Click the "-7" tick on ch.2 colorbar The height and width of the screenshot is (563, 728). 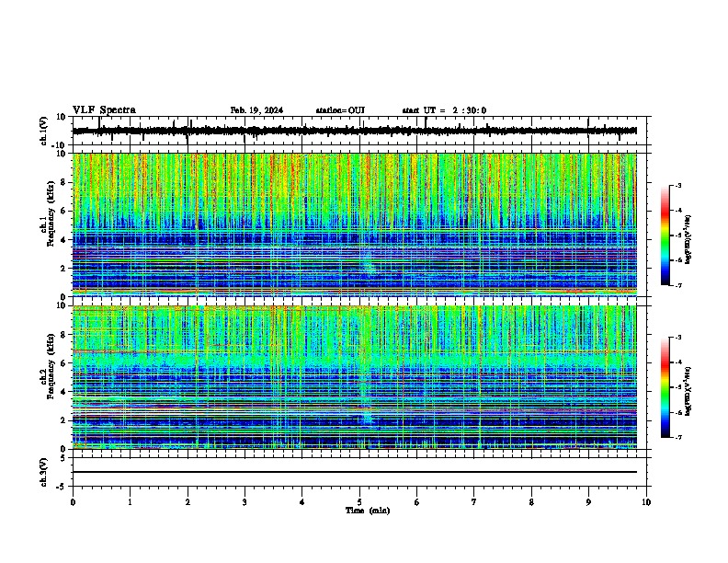click(677, 437)
